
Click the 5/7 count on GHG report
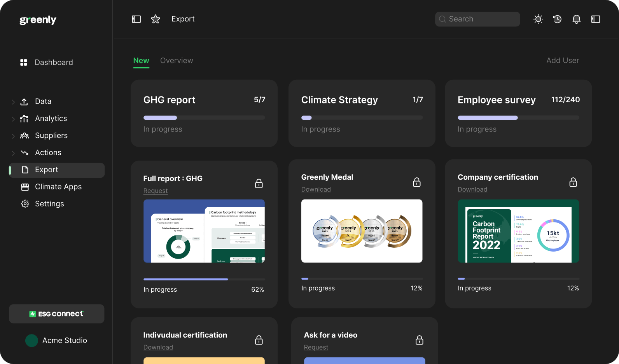coord(260,100)
